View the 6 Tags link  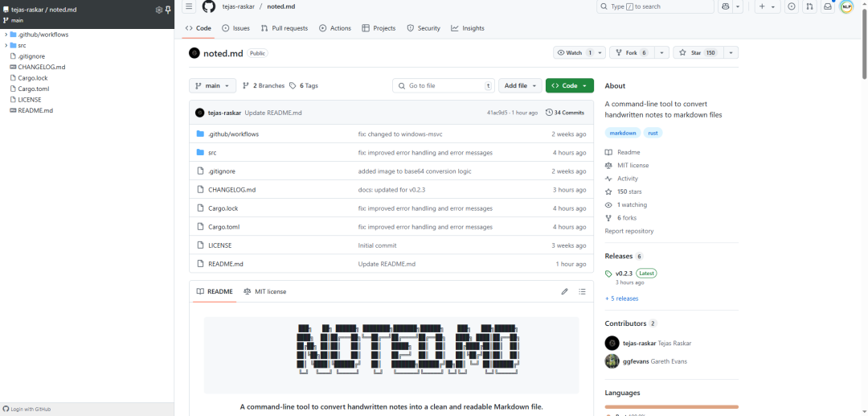pyautogui.click(x=303, y=86)
